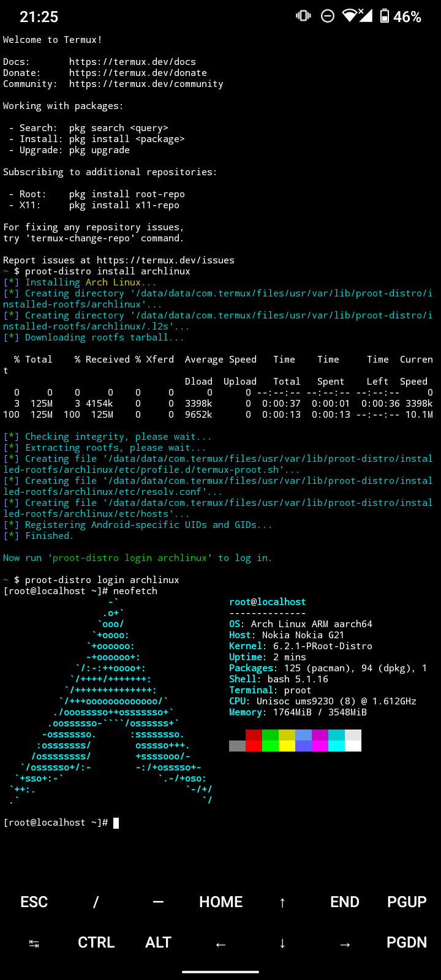The width and height of the screenshot is (441, 980).
Task: Open the https://termux.dev/issues link
Action: (x=165, y=260)
